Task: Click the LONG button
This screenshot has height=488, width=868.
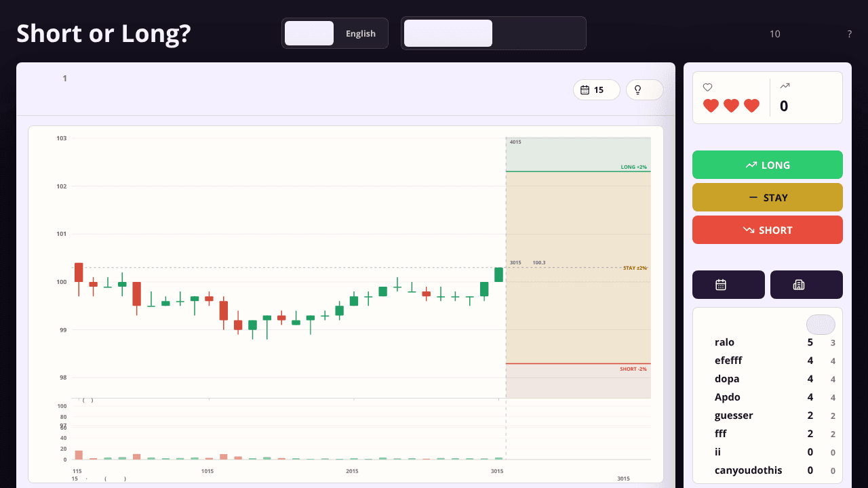Action: [768, 165]
